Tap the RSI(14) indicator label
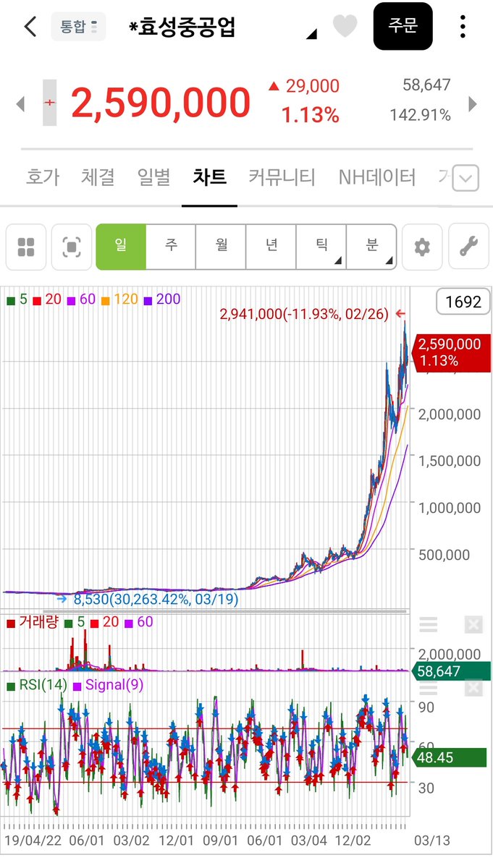Viewport: 493px width, 868px height. tap(37, 685)
